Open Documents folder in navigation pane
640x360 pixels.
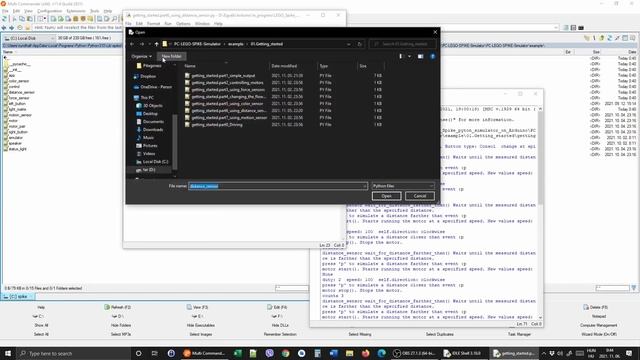(x=153, y=122)
